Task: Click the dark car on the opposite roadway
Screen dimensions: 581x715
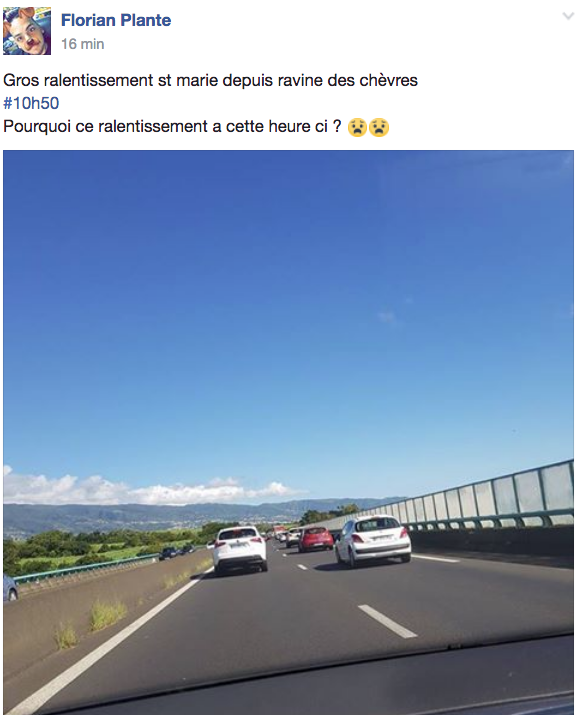Action: (168, 553)
